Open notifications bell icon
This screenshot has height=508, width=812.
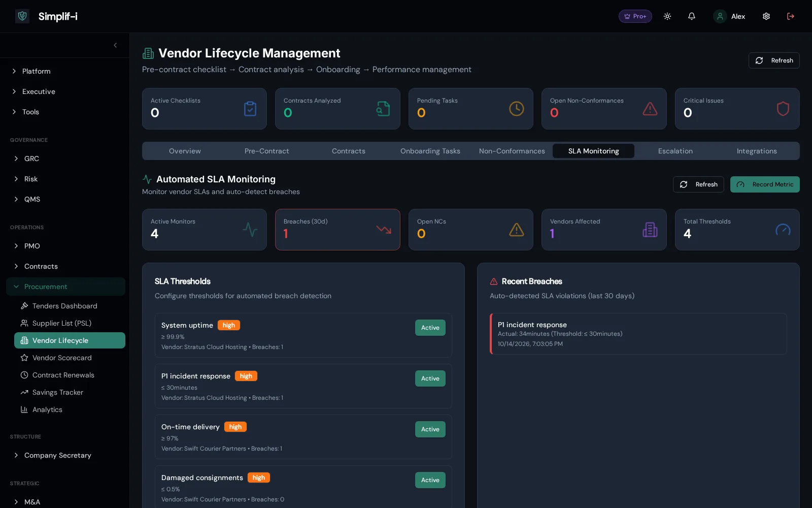[692, 16]
